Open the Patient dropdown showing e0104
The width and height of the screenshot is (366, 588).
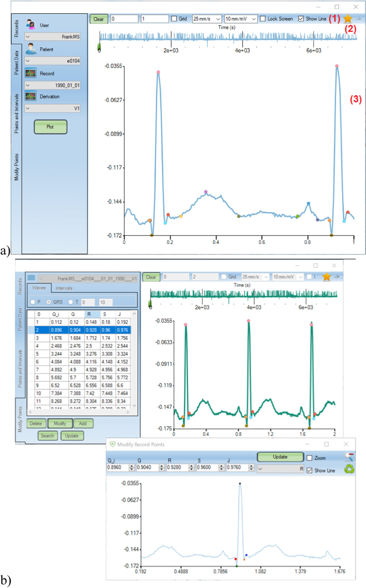tap(53, 61)
